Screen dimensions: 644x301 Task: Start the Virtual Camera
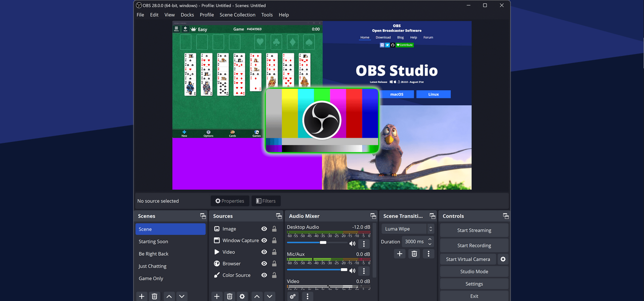[468, 259]
